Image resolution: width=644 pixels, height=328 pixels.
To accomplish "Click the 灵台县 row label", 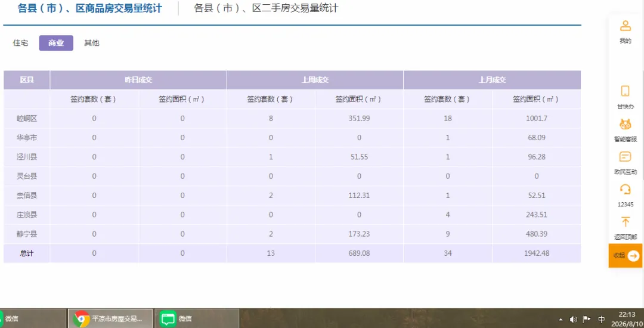I will (x=27, y=176).
